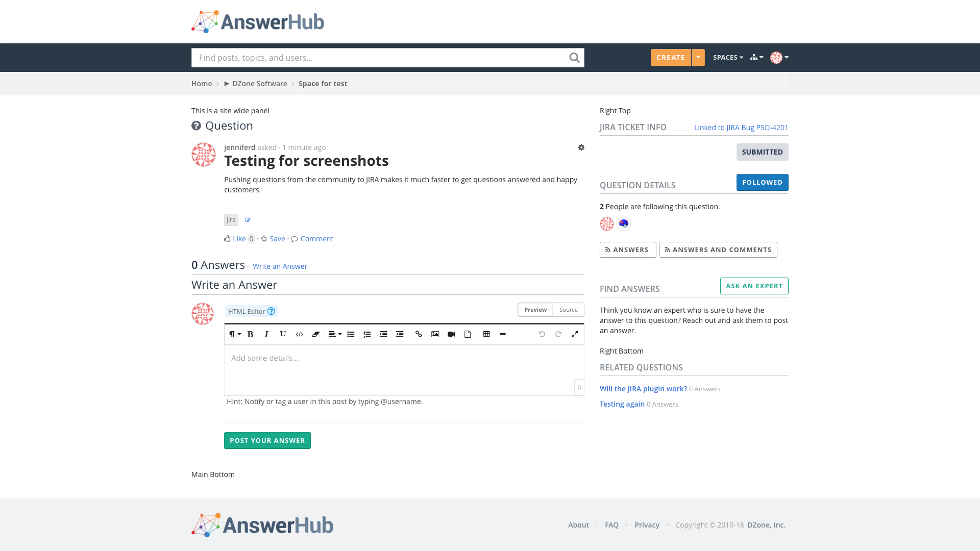Switch to the Preview editor tab

pyautogui.click(x=535, y=310)
